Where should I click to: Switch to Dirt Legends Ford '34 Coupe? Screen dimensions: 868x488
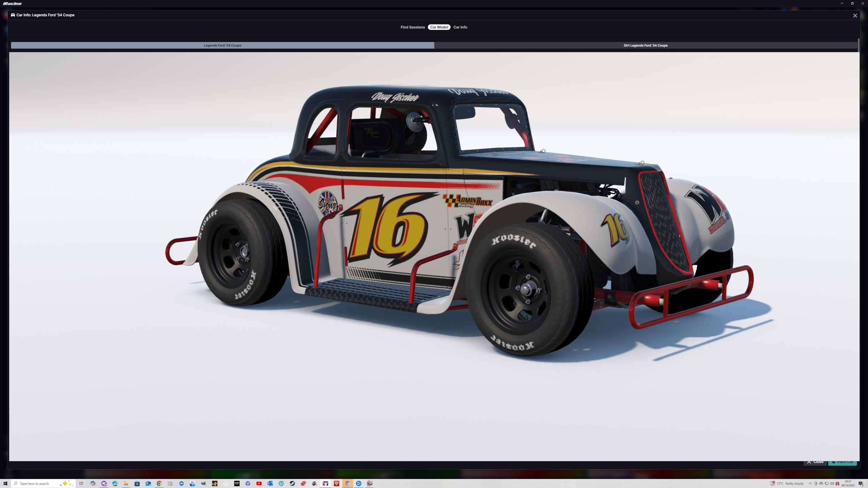point(645,46)
